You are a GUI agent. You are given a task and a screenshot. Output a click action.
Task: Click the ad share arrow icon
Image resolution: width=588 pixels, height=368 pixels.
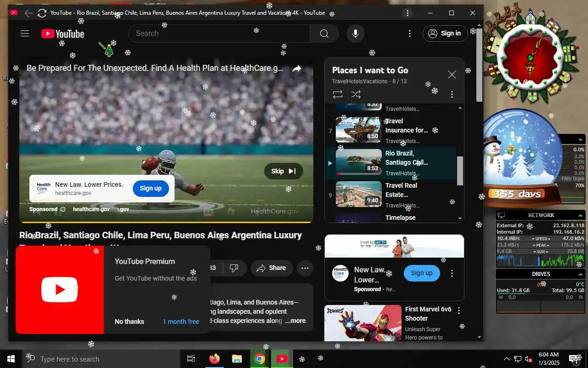coord(297,69)
